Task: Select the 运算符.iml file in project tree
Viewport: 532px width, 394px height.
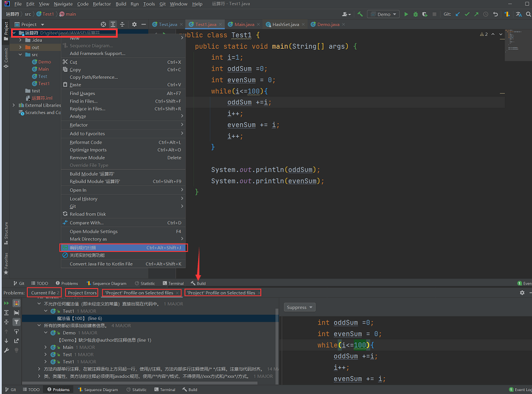Action: (x=39, y=98)
